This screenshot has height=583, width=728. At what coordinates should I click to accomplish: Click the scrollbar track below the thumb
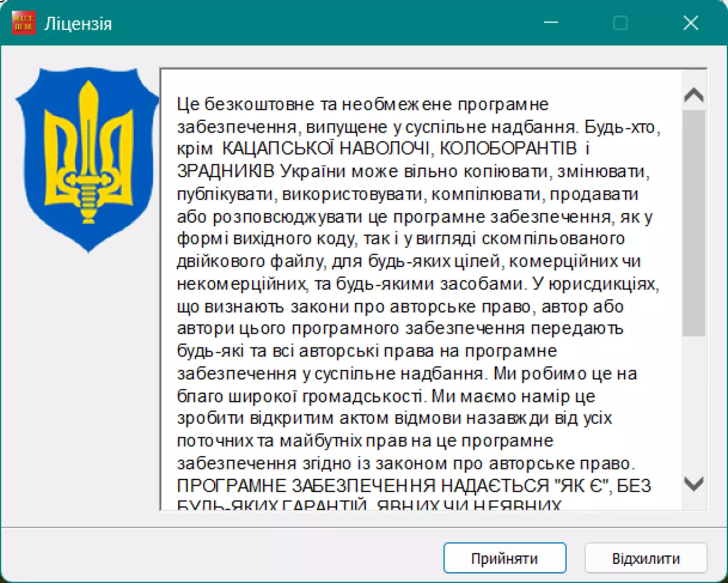[694, 405]
